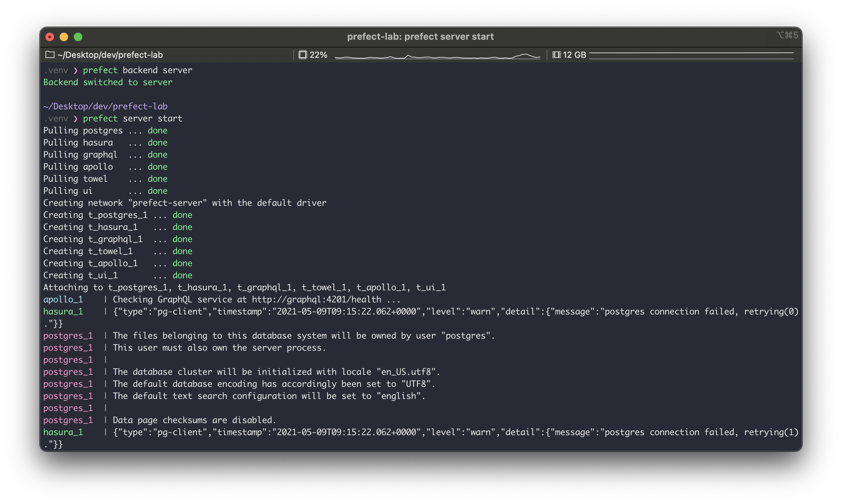Click the purple ~/Desktop/dev/prefect-lab prompt path
The width and height of the screenshot is (842, 504).
[105, 106]
